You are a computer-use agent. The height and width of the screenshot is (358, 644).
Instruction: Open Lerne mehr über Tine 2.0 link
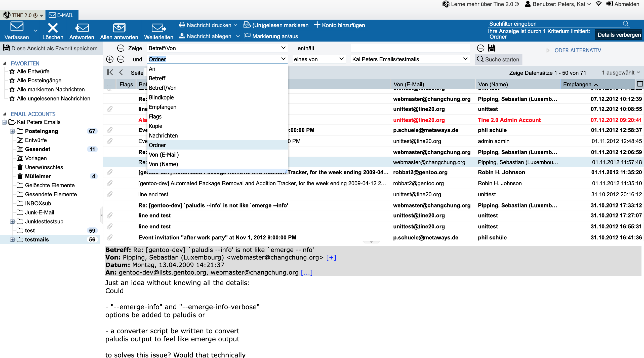pyautogui.click(x=481, y=4)
